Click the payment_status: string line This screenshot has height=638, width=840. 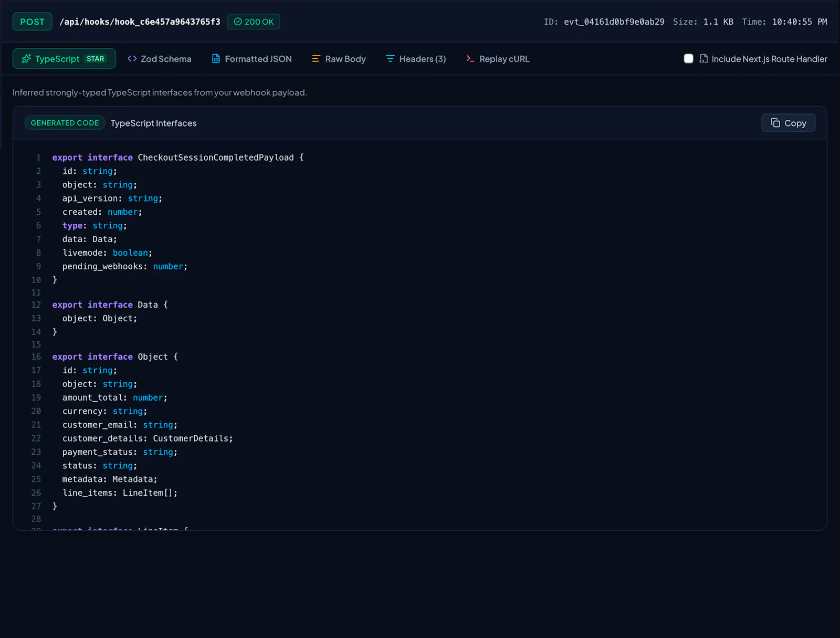pyautogui.click(x=120, y=452)
